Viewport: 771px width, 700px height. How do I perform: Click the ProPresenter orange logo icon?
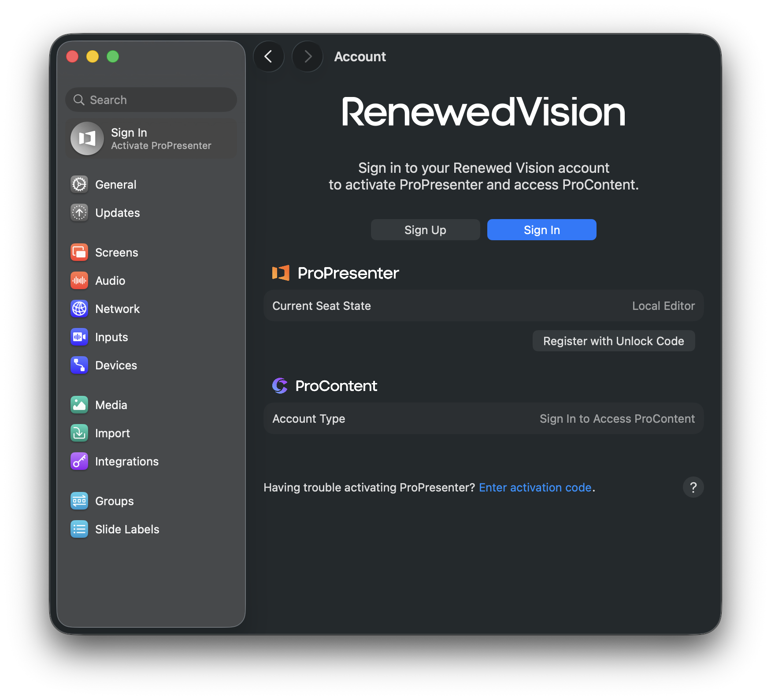[281, 273]
